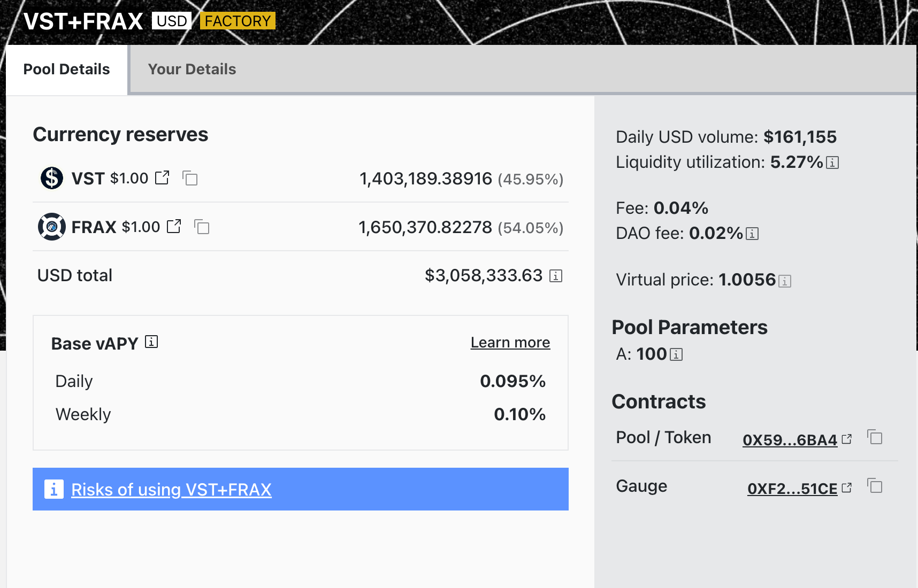Click the USD total info icon

click(556, 276)
